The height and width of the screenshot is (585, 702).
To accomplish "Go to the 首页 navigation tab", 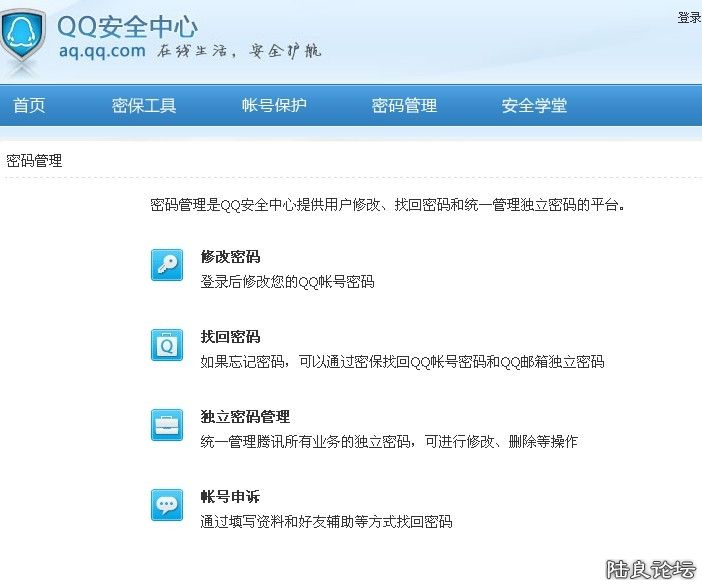I will (29, 106).
